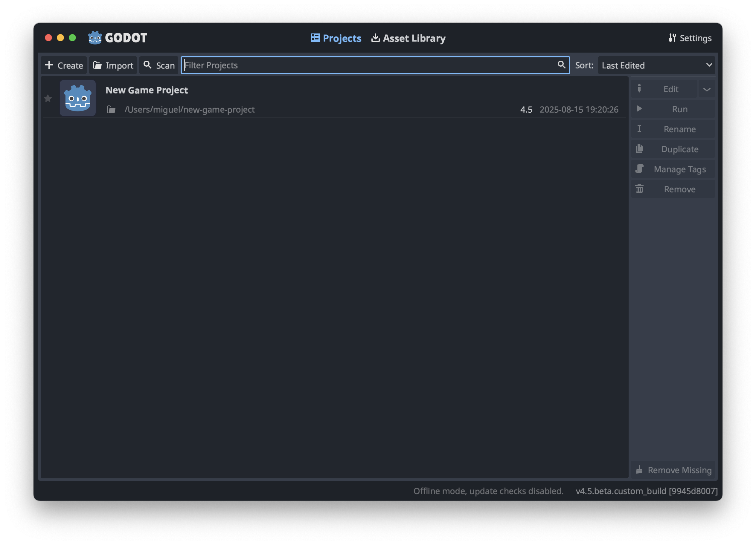The image size is (756, 545).
Task: Close the Godot window with red button
Action: click(x=48, y=38)
